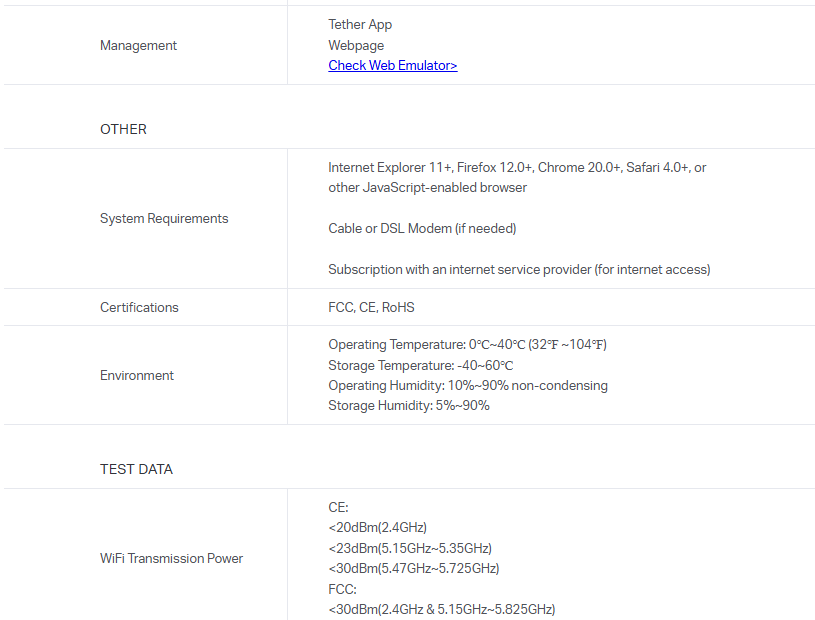Click the WiFi Transmission Power label

tap(171, 558)
